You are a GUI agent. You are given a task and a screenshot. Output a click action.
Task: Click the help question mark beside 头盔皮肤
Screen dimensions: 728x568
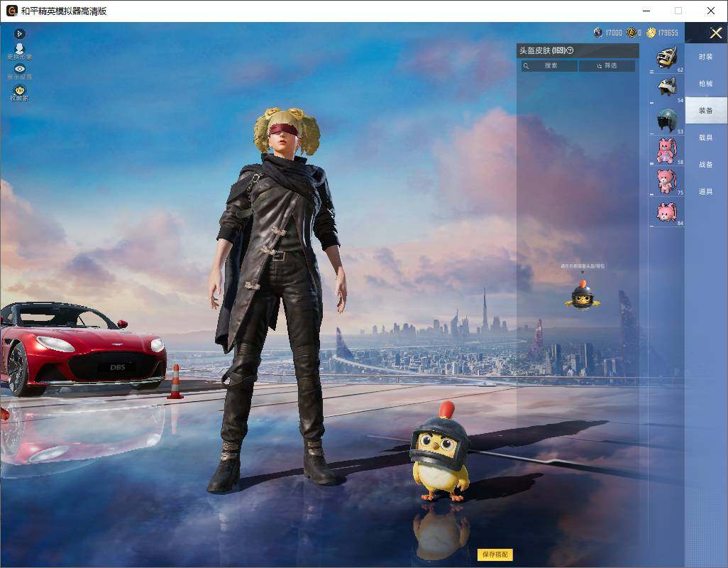tap(570, 50)
